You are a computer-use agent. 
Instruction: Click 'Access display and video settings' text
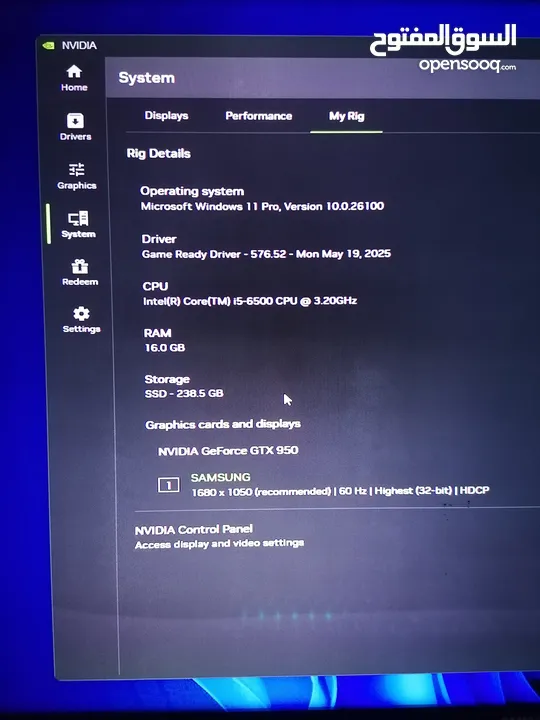coord(219,544)
